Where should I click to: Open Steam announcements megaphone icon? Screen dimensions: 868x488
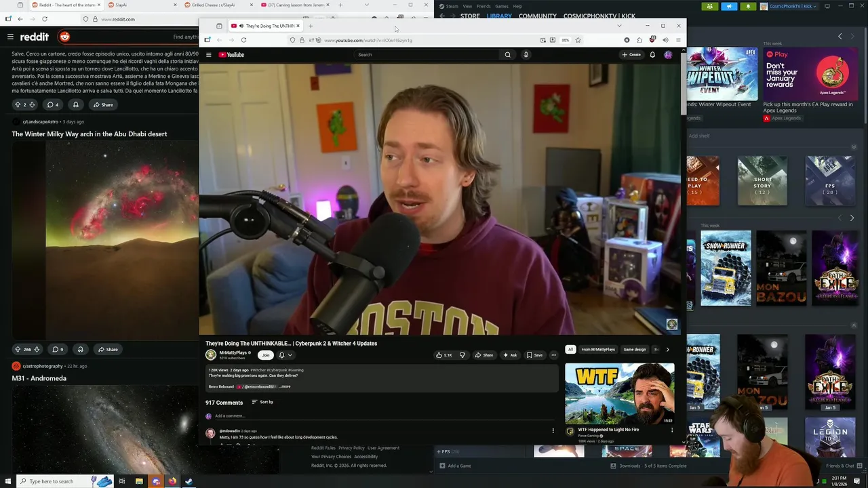(729, 6)
